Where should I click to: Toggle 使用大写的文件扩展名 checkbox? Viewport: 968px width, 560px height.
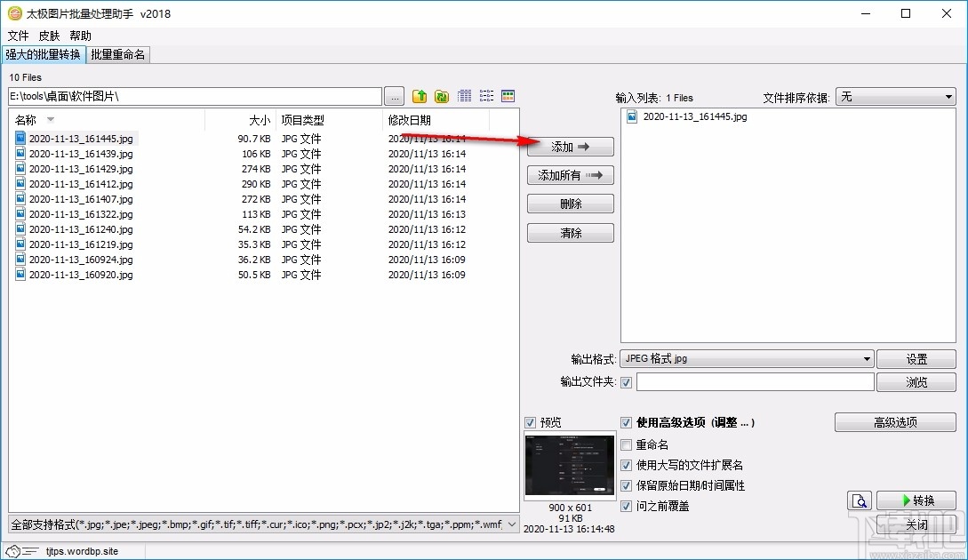point(626,465)
